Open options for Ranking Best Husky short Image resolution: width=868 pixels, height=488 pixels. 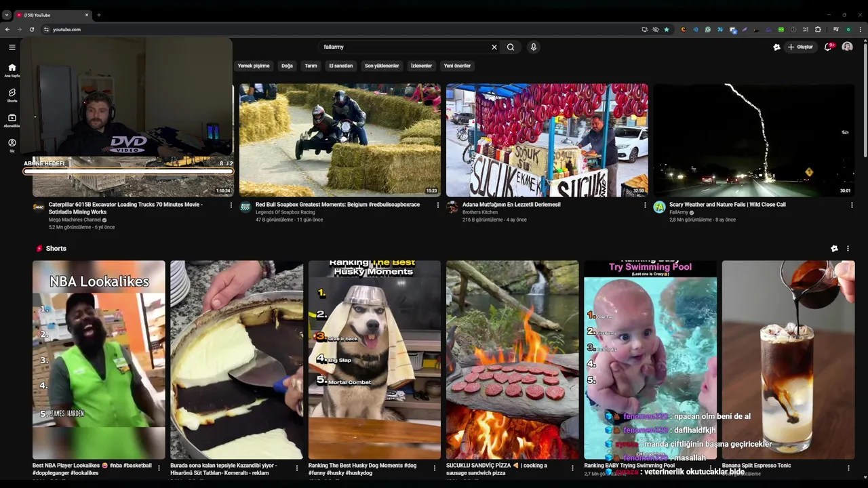coord(435,468)
